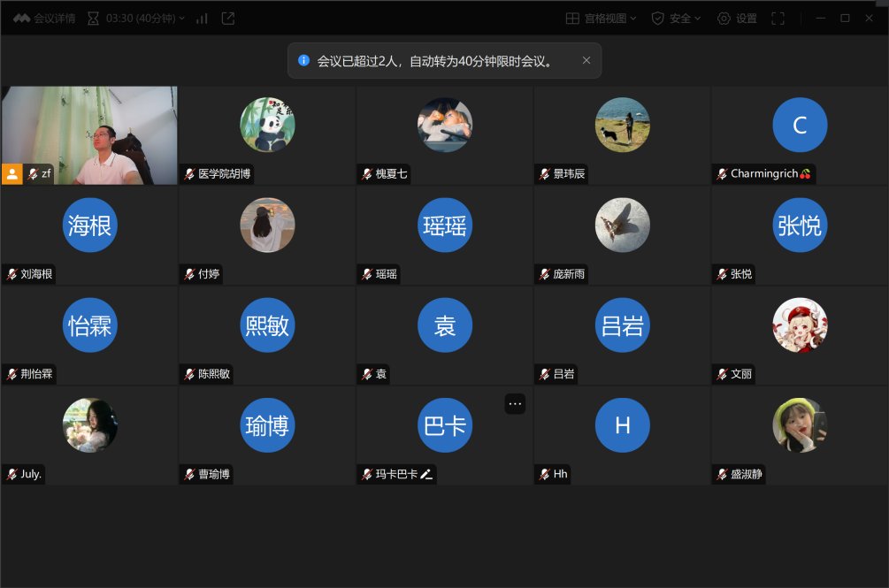Image resolution: width=889 pixels, height=588 pixels.
Task: Click the share/pop-out window icon
Action: tap(228, 19)
